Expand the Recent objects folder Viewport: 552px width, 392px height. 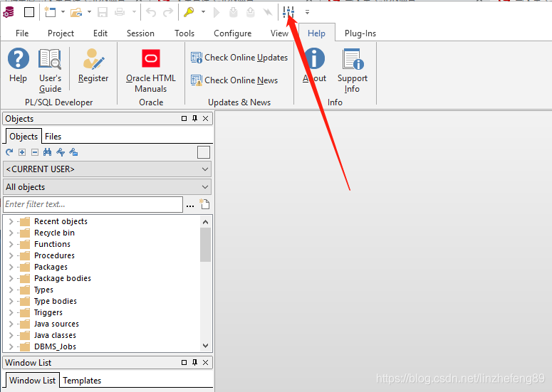point(11,221)
